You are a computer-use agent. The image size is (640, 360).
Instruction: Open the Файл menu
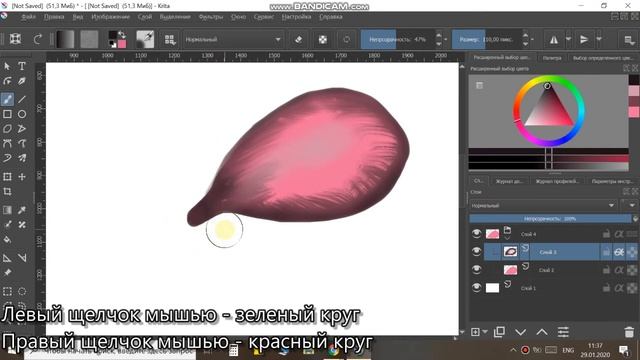pos(28,17)
